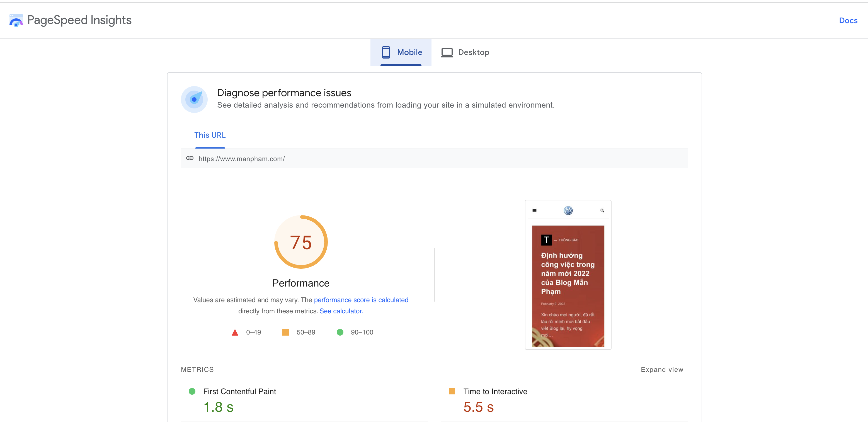Screen dimensions: 868x422
Task: Open the Docs link
Action: click(848, 21)
